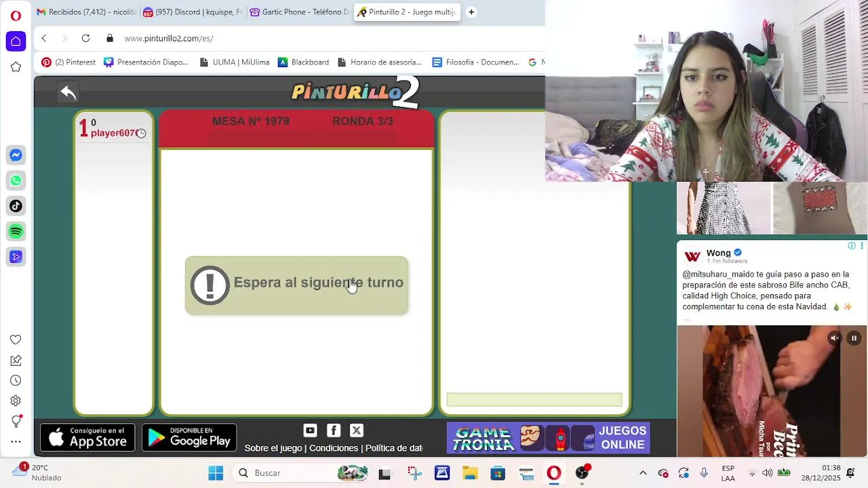Open the microphone tray icon
The image size is (868, 488).
point(704,473)
